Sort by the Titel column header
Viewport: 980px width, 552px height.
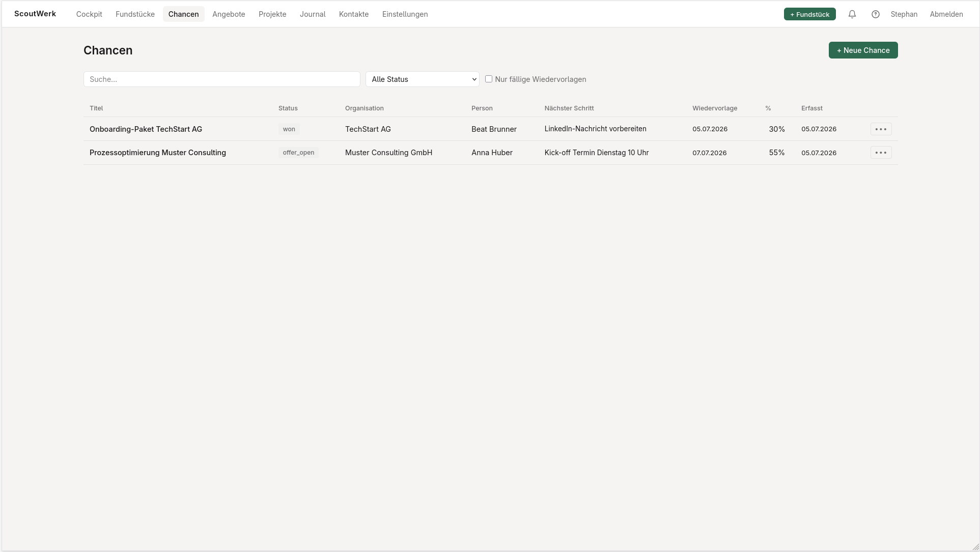tap(96, 108)
